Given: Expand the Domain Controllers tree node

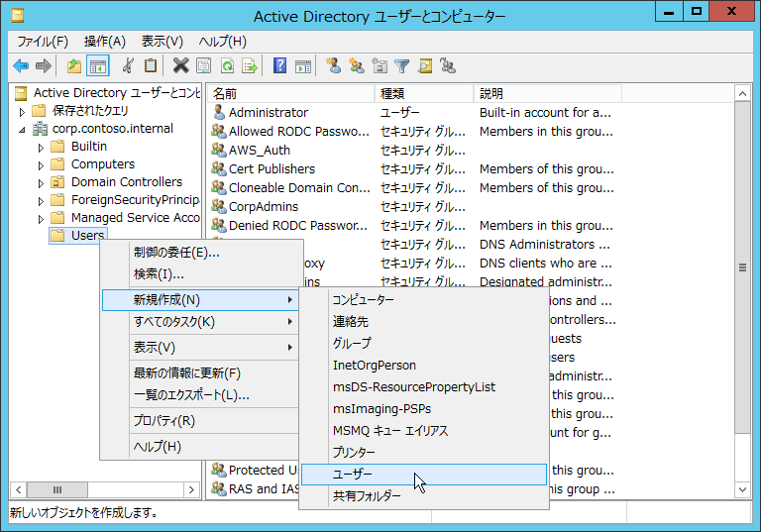Looking at the screenshot, I should pos(41,183).
